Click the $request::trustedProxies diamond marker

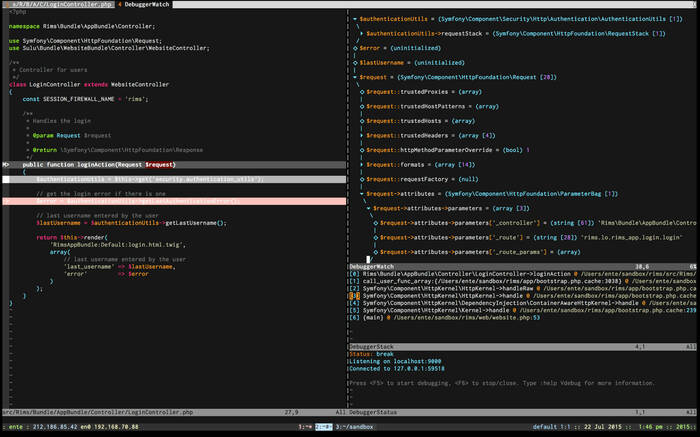(360, 91)
